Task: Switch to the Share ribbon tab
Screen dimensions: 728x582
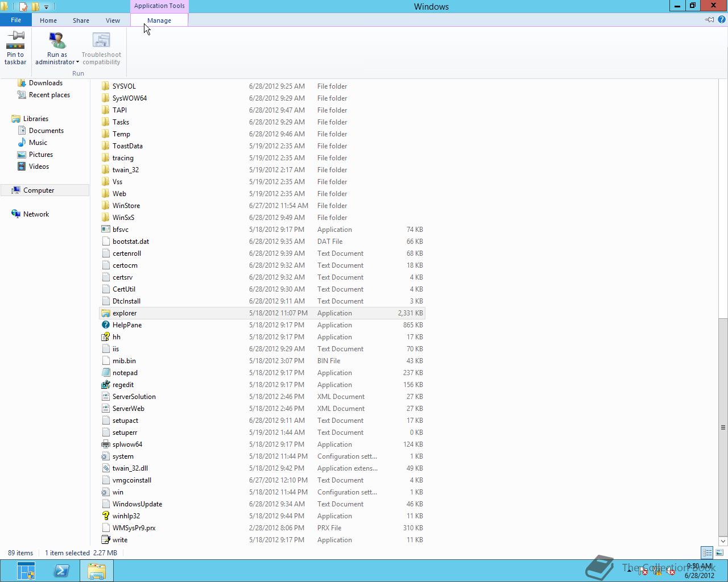Action: pyautogui.click(x=81, y=20)
